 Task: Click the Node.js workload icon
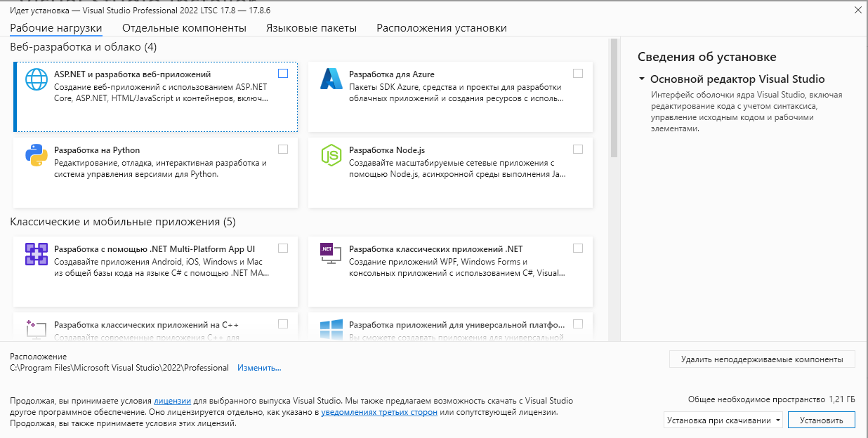[331, 154]
